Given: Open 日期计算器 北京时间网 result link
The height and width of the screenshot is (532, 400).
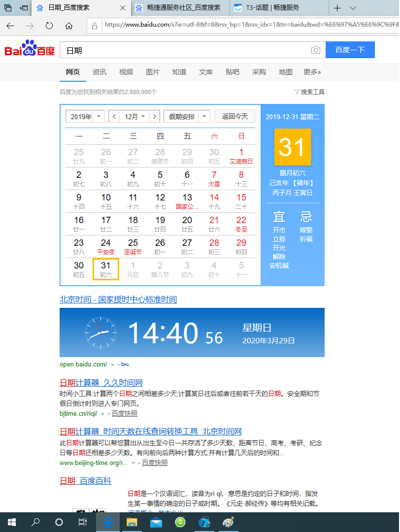Looking at the screenshot, I should [x=151, y=432].
